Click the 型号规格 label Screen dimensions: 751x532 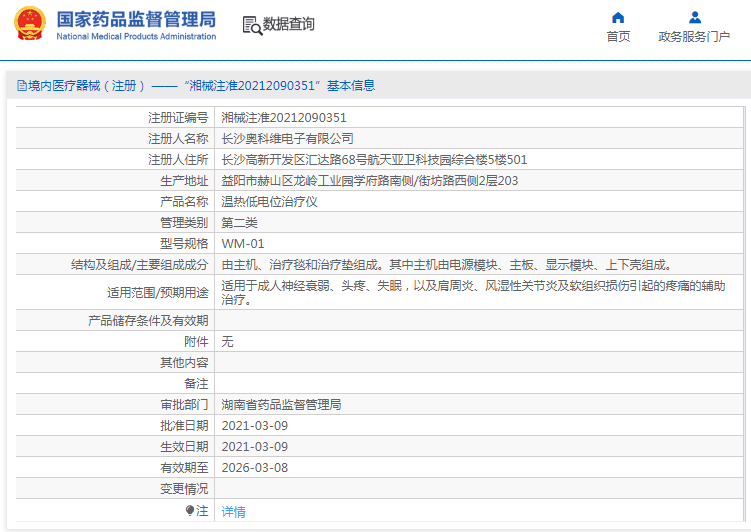click(184, 244)
